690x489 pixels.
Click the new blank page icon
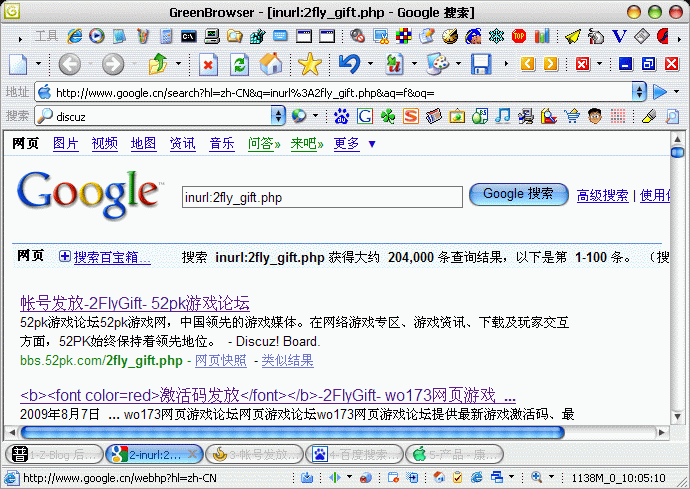pyautogui.click(x=18, y=64)
